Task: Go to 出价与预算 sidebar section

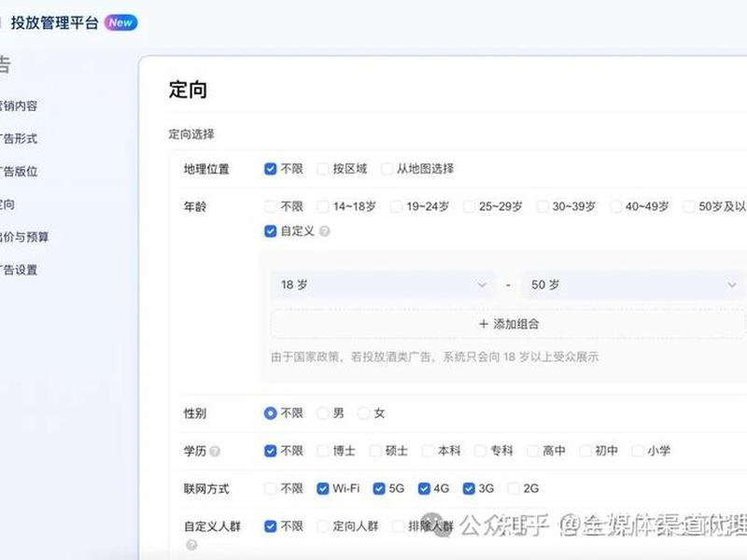Action: 24,237
